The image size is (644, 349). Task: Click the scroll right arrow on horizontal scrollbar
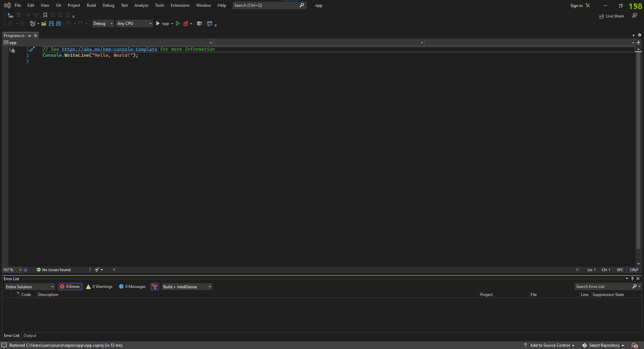(x=577, y=270)
